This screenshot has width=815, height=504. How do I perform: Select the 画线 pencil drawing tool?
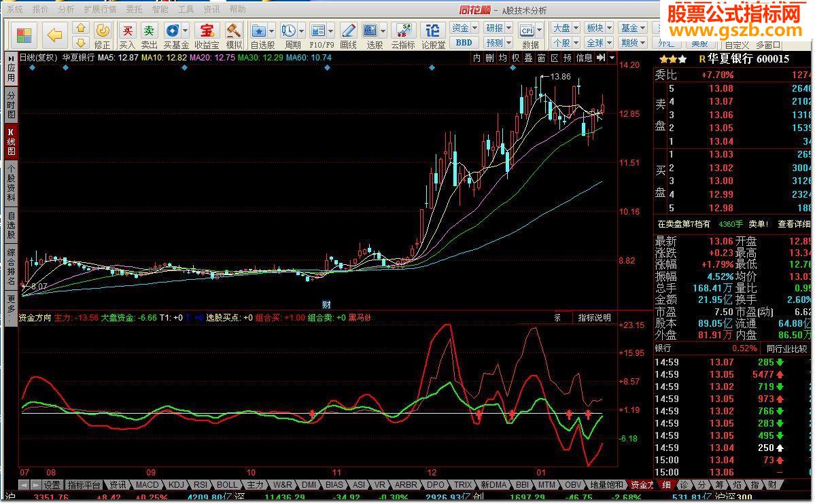pos(348,35)
